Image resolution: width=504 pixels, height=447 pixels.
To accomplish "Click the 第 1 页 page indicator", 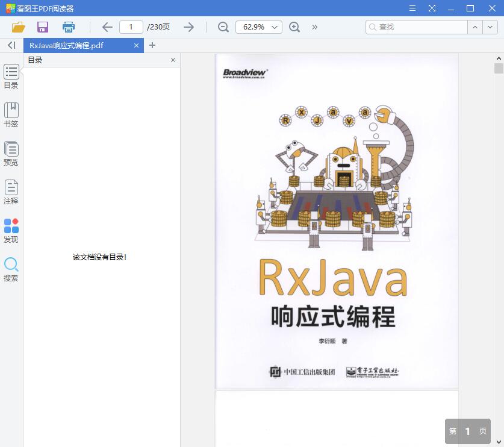I will (468, 431).
